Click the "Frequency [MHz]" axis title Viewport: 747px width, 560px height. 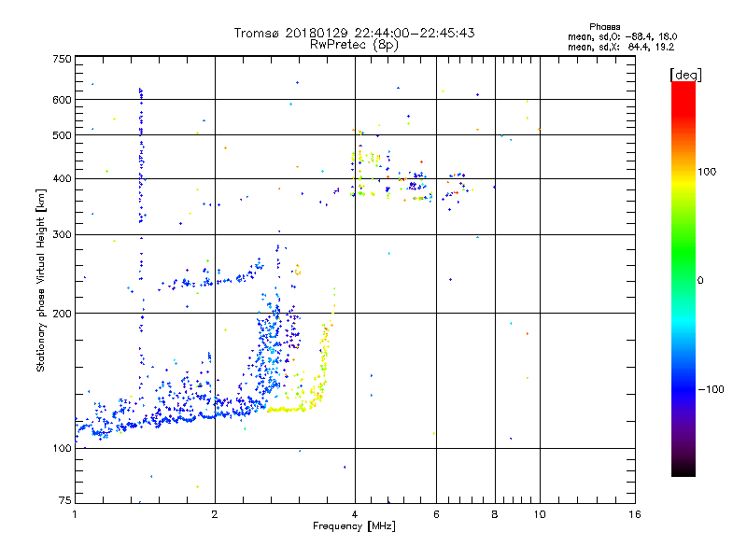click(354, 526)
